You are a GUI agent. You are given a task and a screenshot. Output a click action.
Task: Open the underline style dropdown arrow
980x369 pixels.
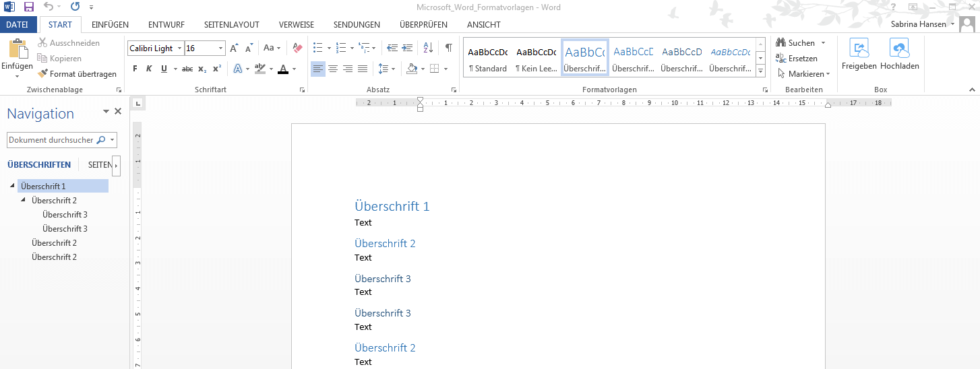(x=175, y=69)
